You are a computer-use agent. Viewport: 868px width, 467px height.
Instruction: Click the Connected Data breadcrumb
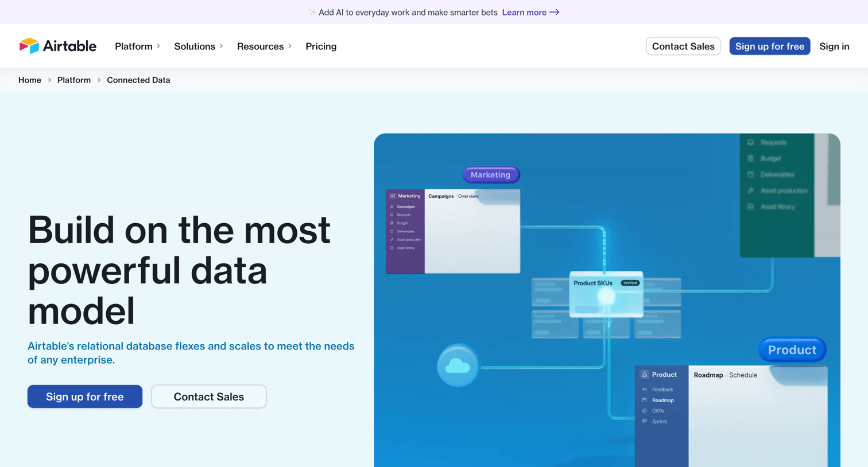(x=138, y=80)
